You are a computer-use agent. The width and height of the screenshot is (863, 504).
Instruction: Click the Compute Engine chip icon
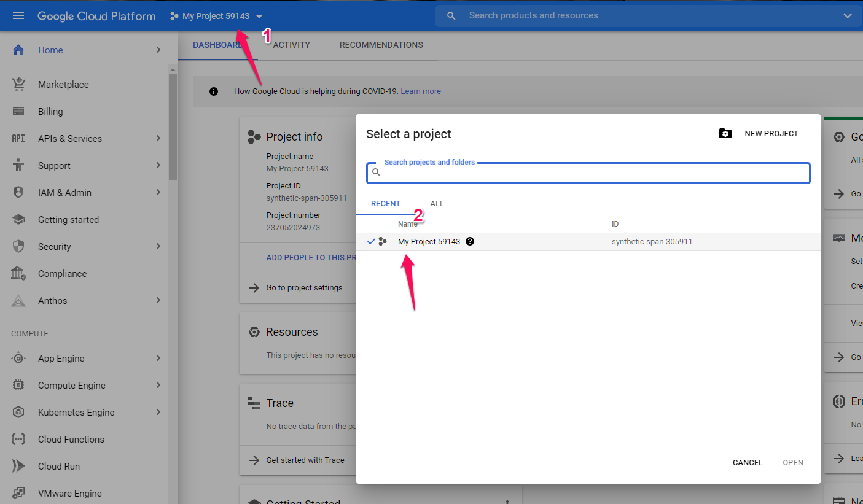point(18,386)
